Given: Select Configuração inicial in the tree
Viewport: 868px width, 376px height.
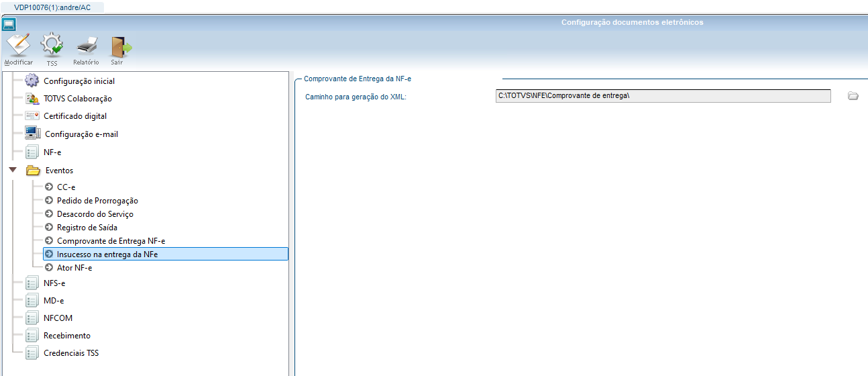Looking at the screenshot, I should 79,81.
